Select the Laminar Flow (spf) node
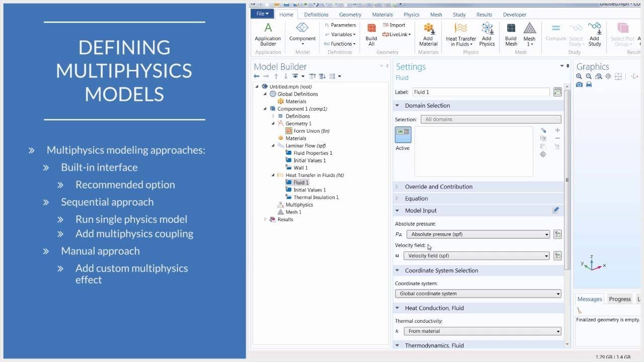The height and width of the screenshot is (362, 644). (305, 146)
